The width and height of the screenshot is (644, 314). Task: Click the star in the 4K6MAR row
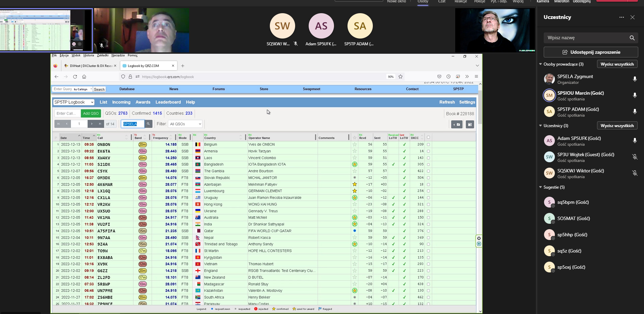pyautogui.click(x=355, y=185)
